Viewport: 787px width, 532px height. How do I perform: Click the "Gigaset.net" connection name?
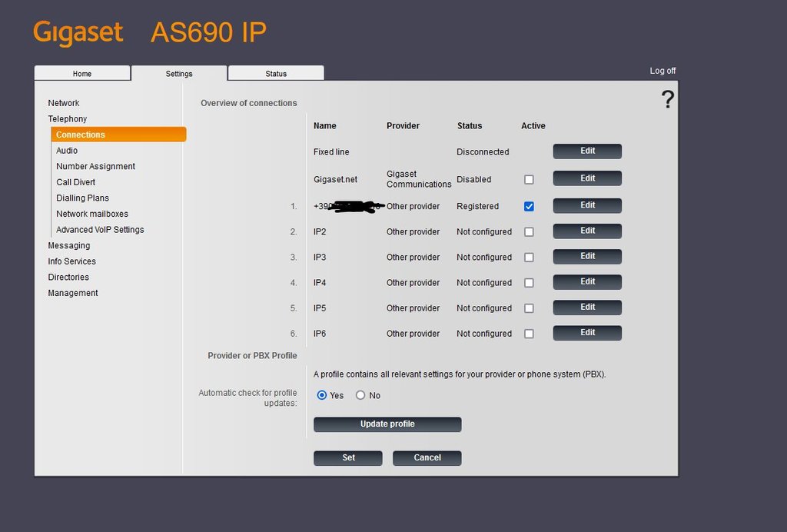tap(335, 179)
